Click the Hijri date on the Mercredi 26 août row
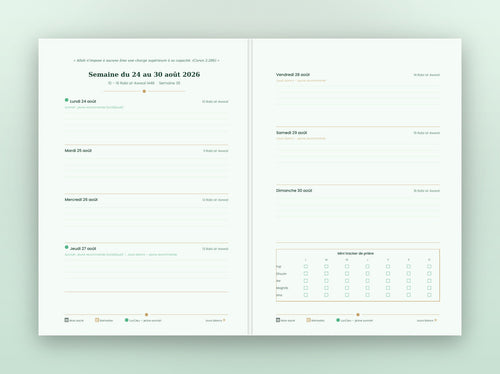This screenshot has height=374, width=500. click(x=215, y=200)
